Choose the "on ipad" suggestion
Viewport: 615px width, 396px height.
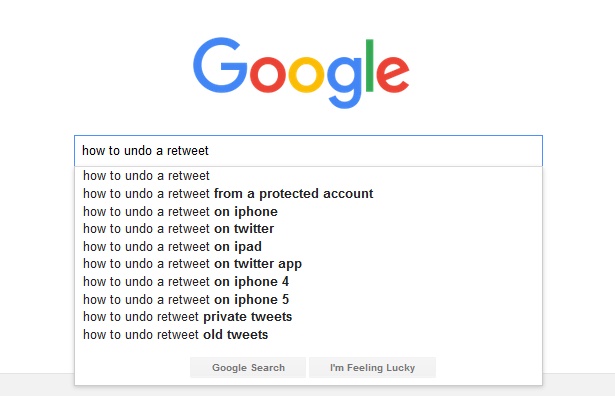[x=308, y=246]
